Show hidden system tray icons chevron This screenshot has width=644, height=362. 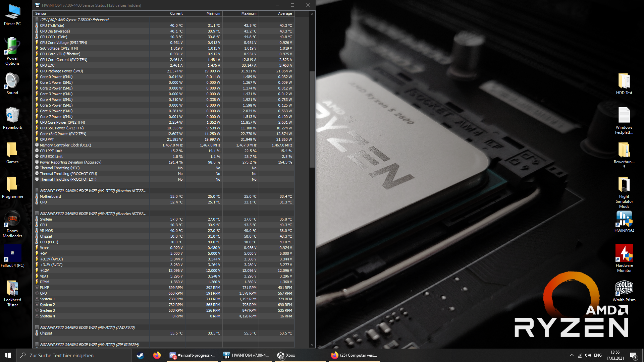coord(572,355)
